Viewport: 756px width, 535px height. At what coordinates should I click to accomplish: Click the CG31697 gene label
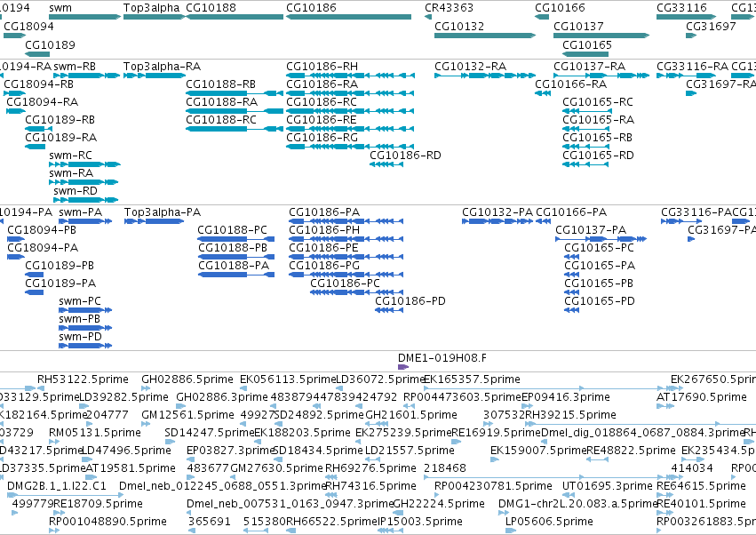[711, 26]
